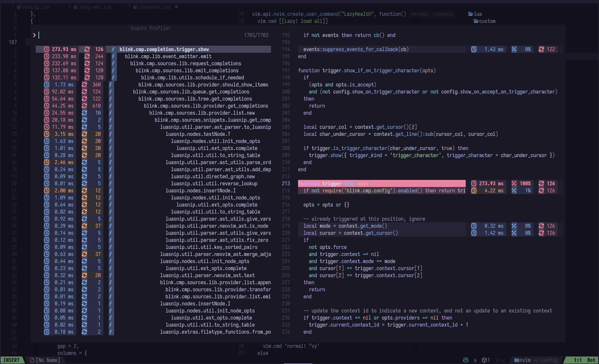Open the custom folder in tree
This screenshot has width=599, height=364.
[x=484, y=21]
